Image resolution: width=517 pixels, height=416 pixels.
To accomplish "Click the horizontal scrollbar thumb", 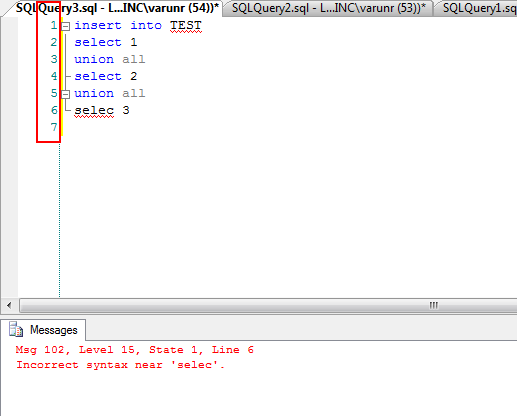I will (268, 305).
